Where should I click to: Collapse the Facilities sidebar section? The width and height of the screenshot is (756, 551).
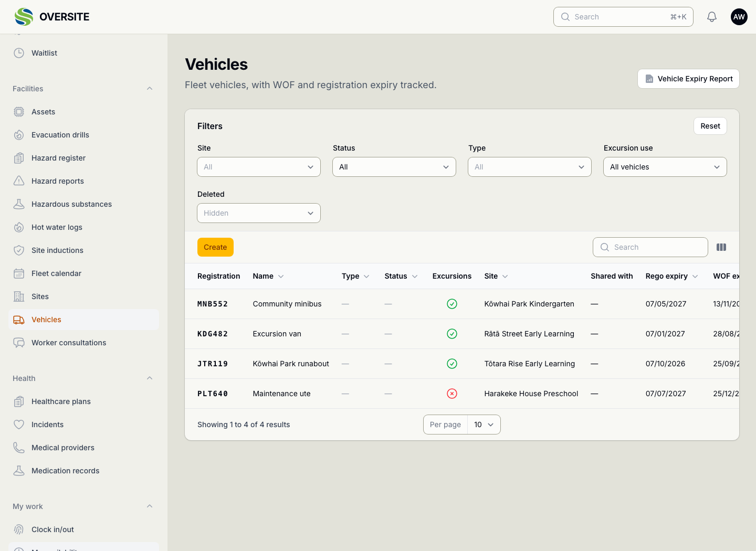pyautogui.click(x=150, y=89)
